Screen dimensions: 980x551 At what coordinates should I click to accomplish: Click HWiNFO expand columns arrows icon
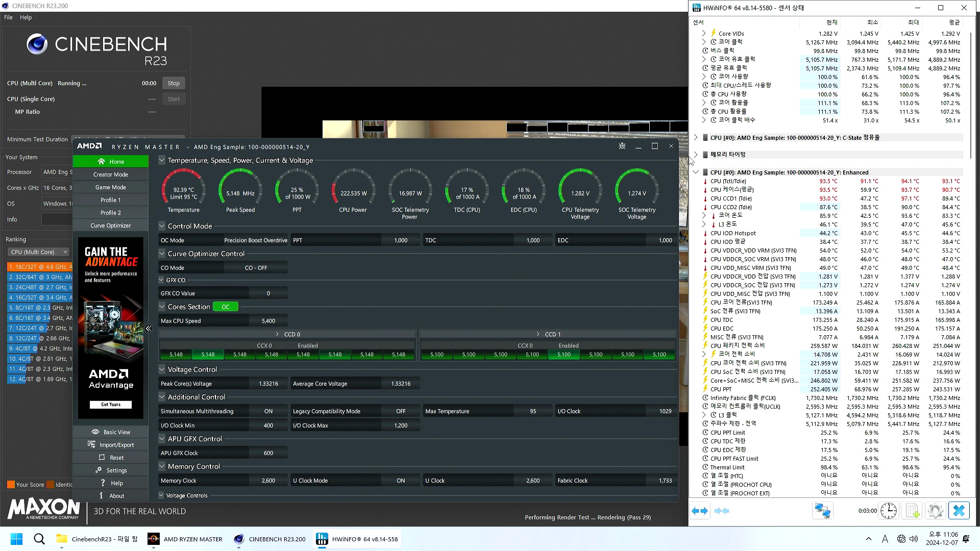pyautogui.click(x=700, y=511)
